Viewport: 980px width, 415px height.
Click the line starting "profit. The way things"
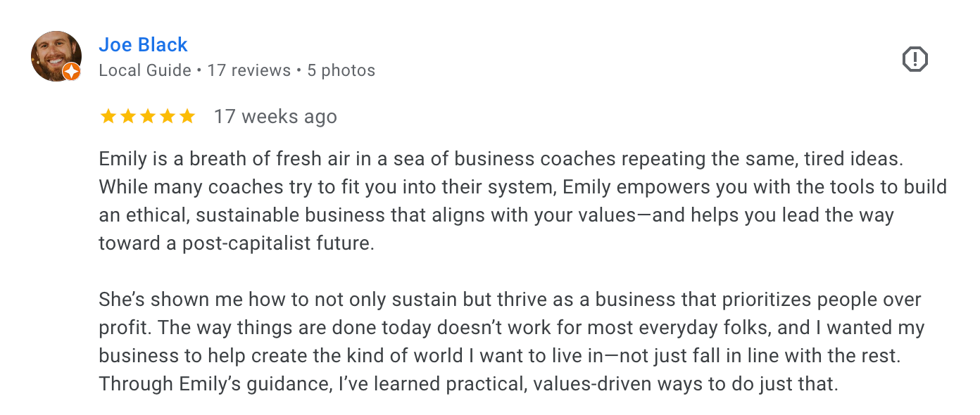click(x=511, y=328)
